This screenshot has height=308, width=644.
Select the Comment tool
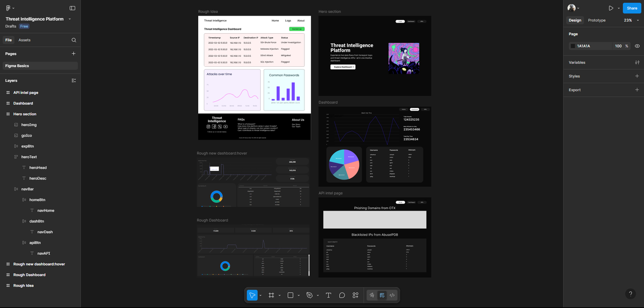tap(342, 295)
